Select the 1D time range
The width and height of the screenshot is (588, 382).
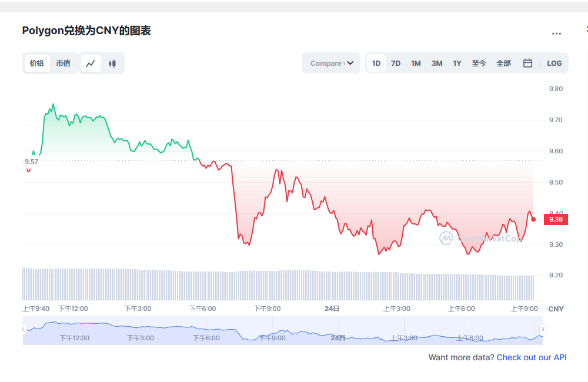pos(376,63)
